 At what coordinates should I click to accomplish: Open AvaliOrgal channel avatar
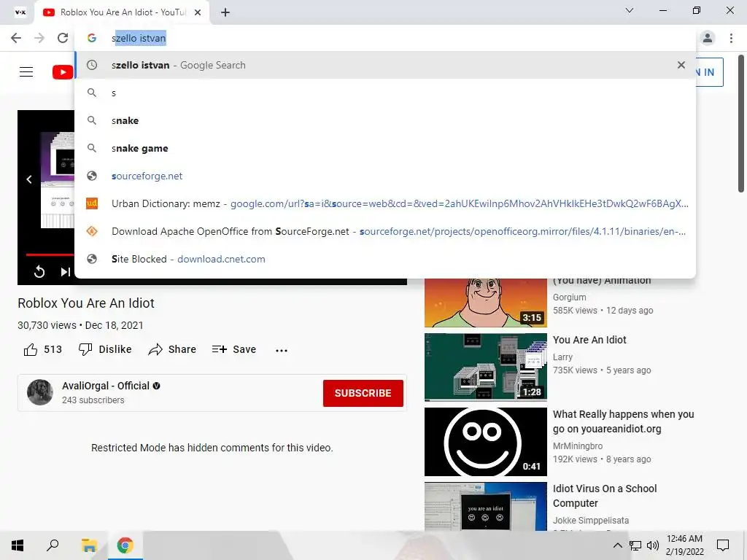click(x=40, y=392)
